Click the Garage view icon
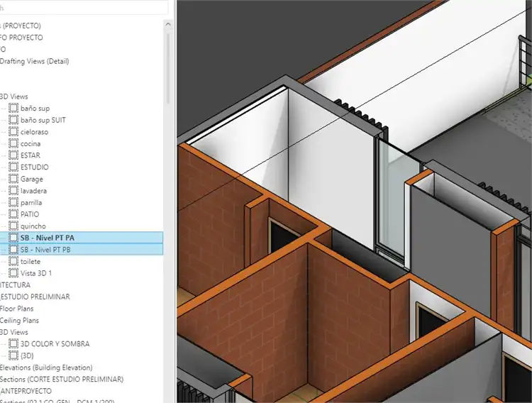Viewport: 532px width, 403px height. tap(13, 179)
